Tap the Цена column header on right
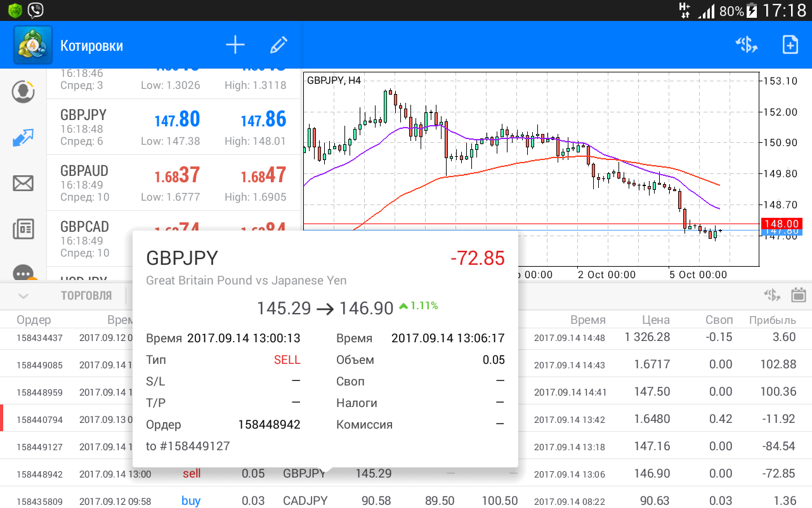The height and width of the screenshot is (508, 812). click(x=656, y=320)
